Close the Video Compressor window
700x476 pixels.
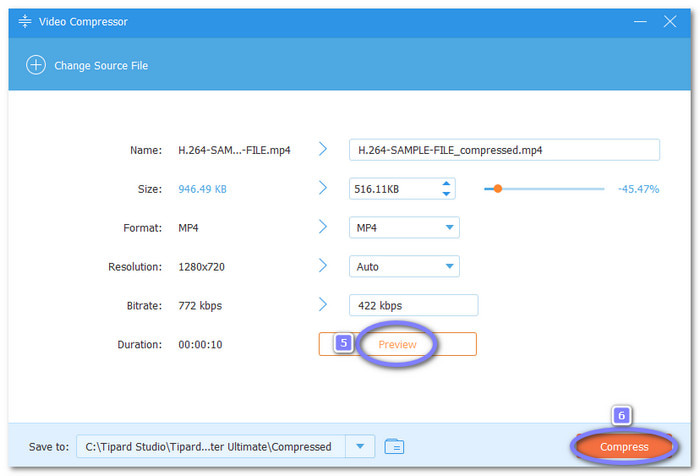click(x=670, y=21)
